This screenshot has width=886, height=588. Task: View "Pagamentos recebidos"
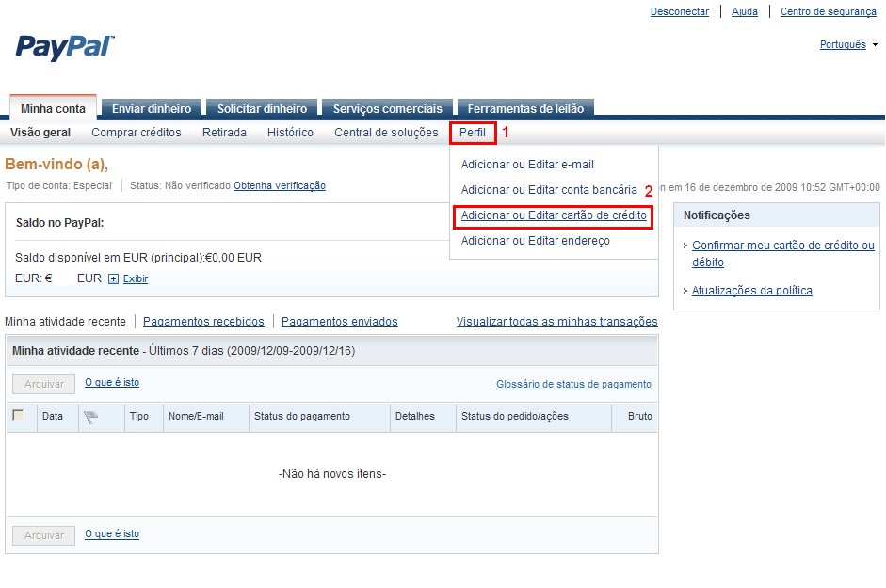pyautogui.click(x=202, y=321)
